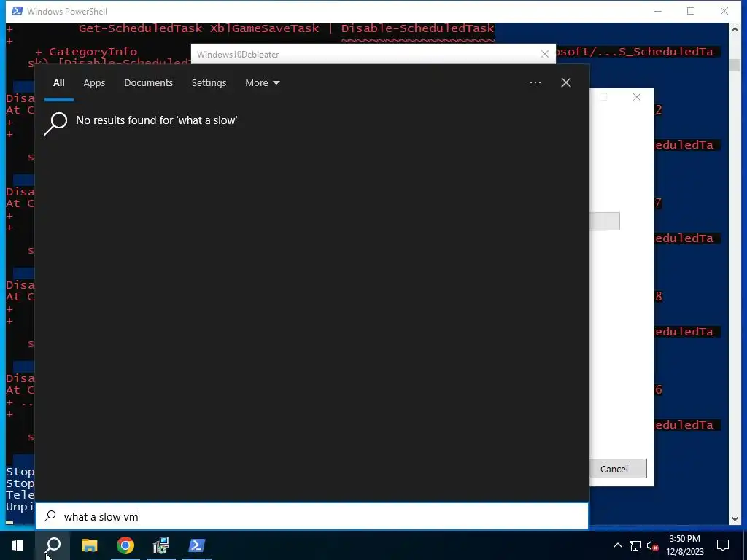Open the installer app icon in taskbar

click(161, 545)
